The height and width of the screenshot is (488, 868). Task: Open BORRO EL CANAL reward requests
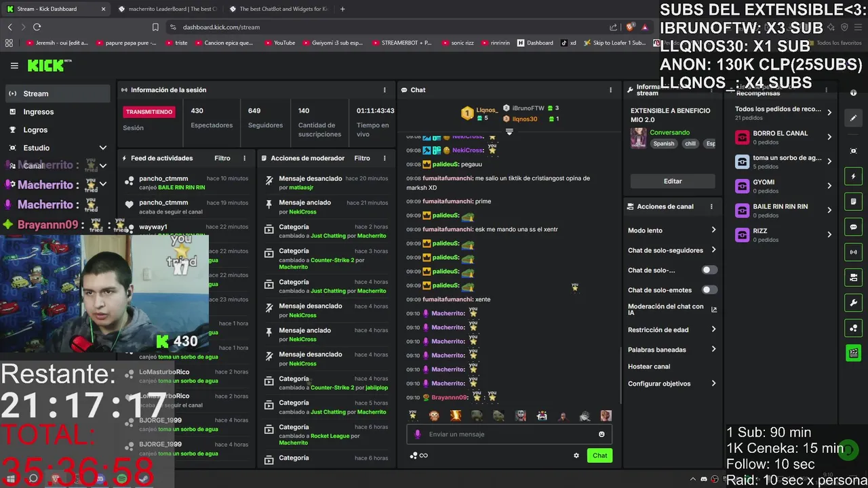coord(783,138)
